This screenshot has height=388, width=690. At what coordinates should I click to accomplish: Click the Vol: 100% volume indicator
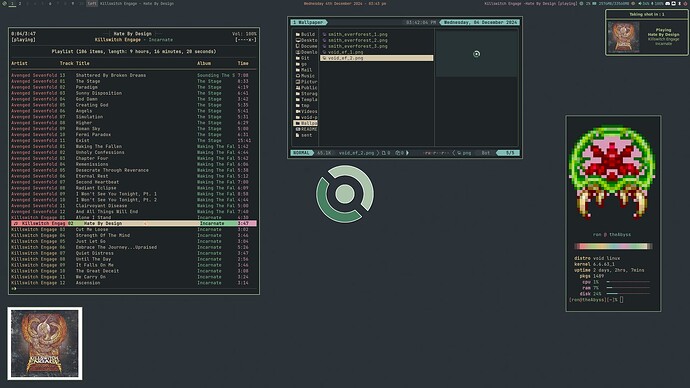[244, 34]
